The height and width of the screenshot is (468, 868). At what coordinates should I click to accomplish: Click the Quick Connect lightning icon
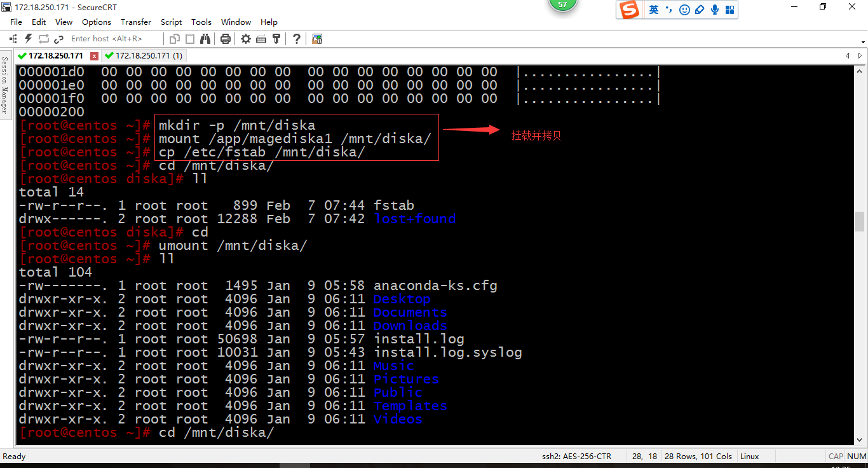click(x=29, y=39)
